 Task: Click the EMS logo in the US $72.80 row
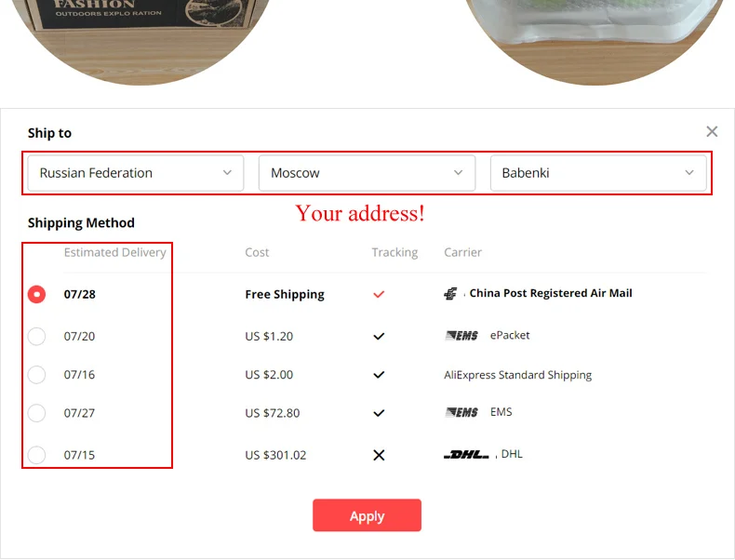[461, 412]
